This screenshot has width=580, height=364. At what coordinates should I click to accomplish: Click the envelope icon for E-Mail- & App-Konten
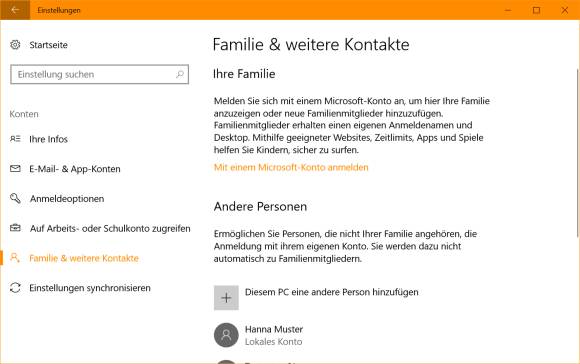coord(15,169)
